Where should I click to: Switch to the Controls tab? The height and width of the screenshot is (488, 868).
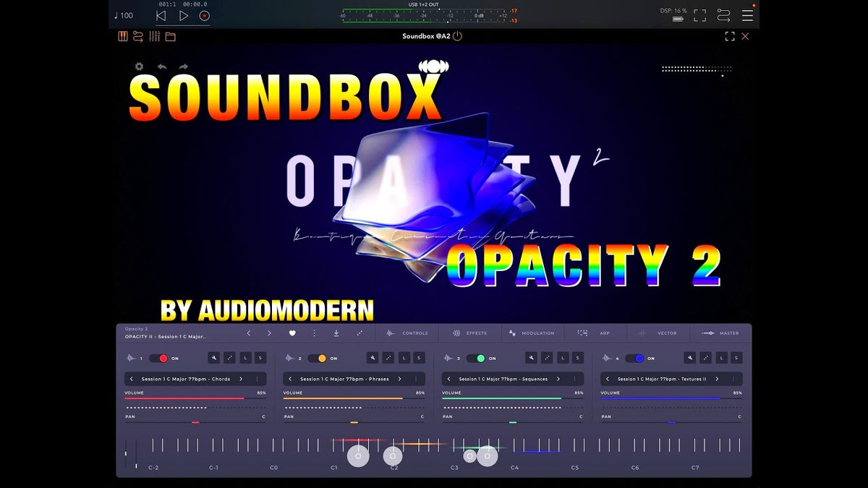tap(407, 333)
